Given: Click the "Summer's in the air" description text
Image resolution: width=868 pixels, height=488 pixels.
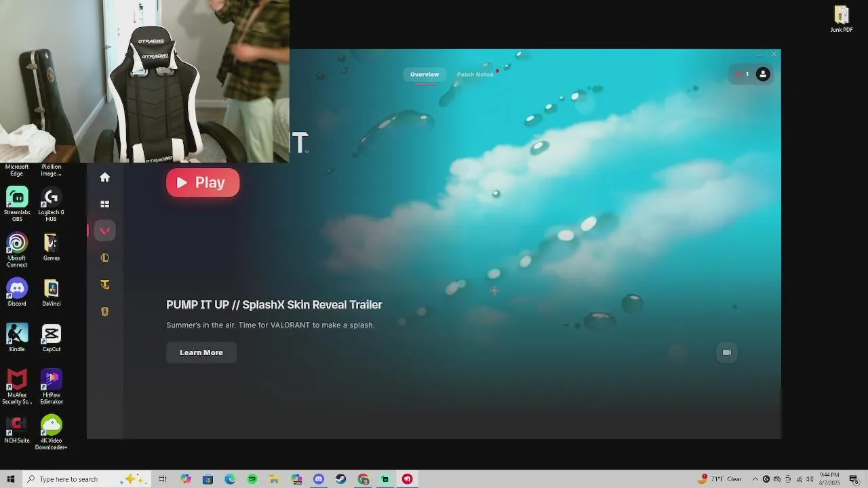Looking at the screenshot, I should 271,325.
